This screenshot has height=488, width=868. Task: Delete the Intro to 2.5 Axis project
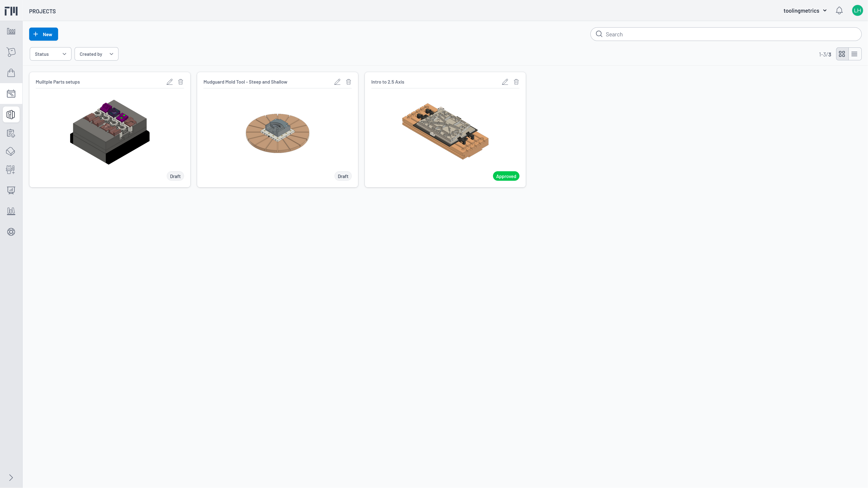(516, 82)
